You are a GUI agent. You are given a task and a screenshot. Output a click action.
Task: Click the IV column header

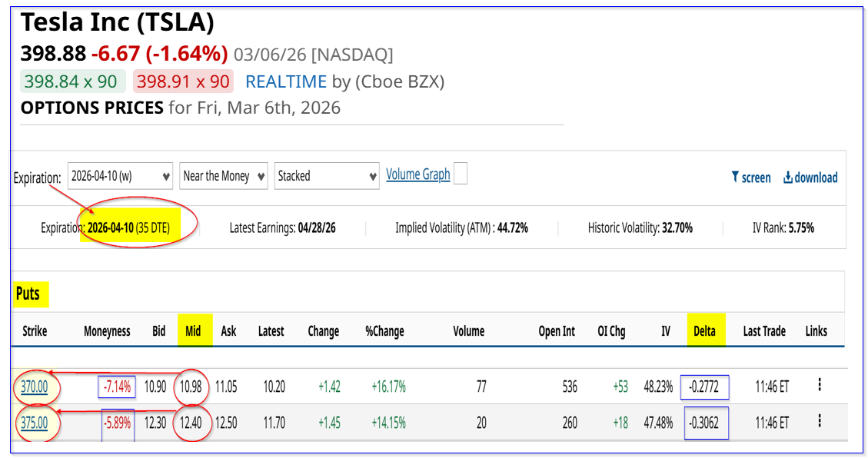tap(665, 331)
